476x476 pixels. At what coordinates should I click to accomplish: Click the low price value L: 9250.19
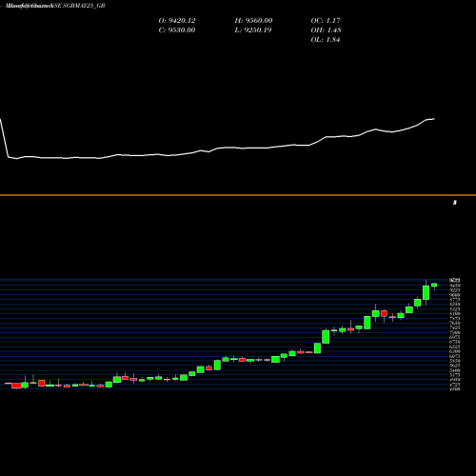pos(253,30)
